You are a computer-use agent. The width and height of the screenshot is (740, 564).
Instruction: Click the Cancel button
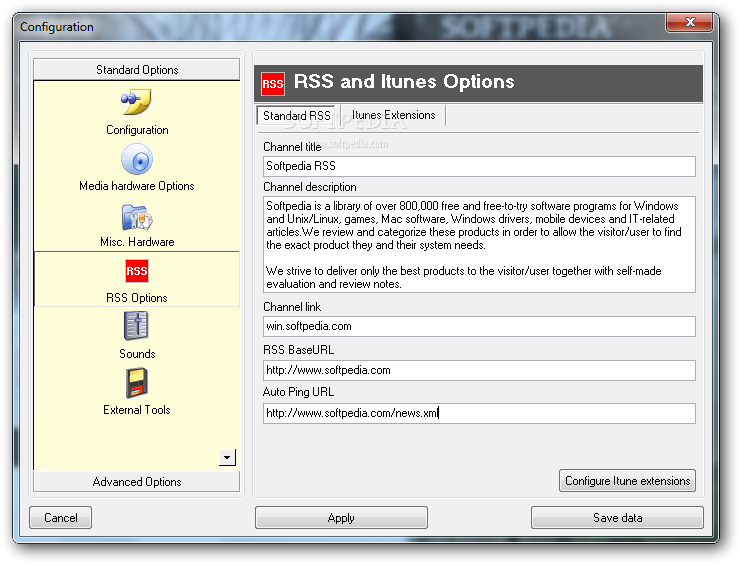(x=60, y=518)
